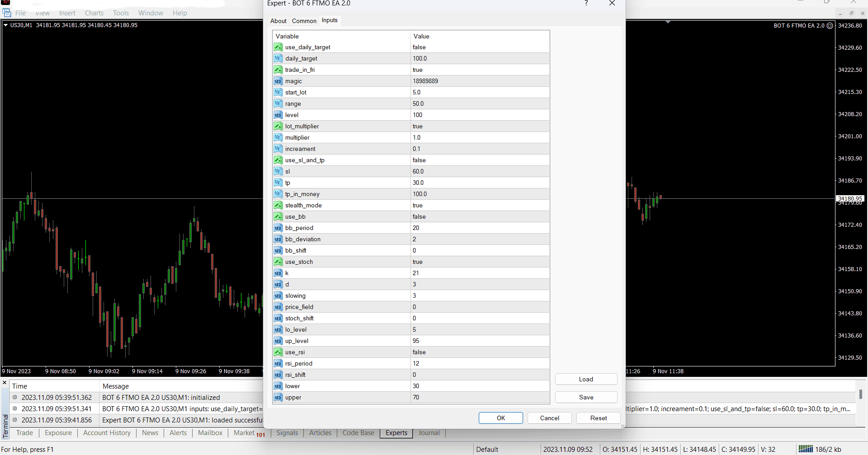Close the terminal panel with X icon
This screenshot has height=455, width=868.
tap(5, 383)
